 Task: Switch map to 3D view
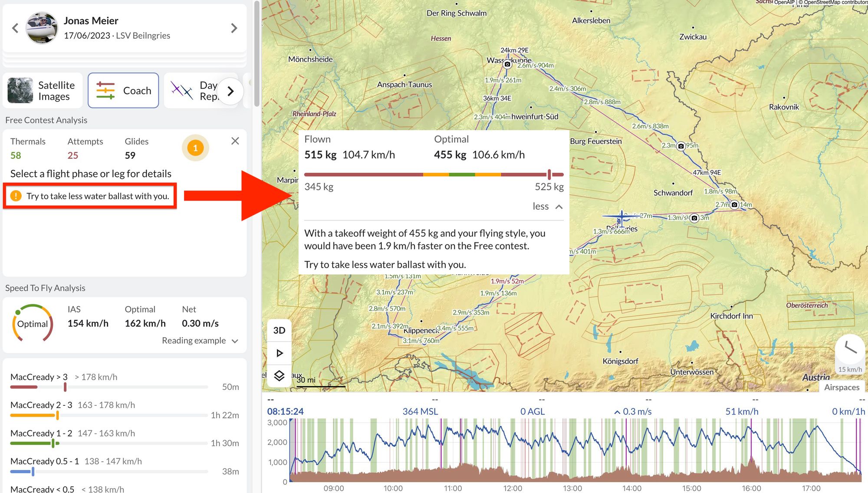(279, 331)
